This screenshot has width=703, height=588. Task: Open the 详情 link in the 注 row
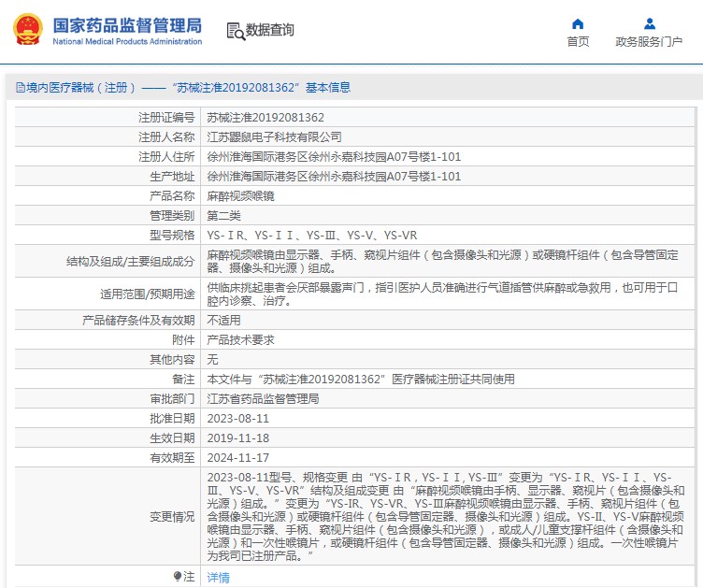click(x=218, y=578)
